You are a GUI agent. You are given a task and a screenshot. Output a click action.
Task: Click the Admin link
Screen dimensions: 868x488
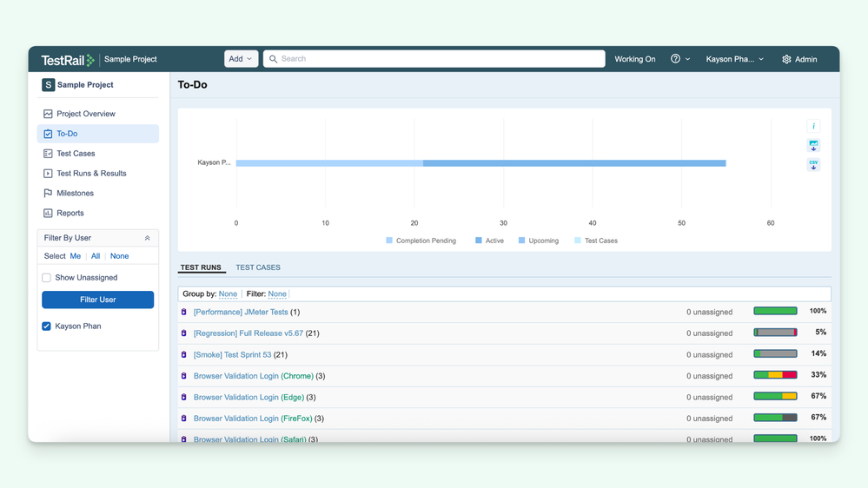point(806,59)
